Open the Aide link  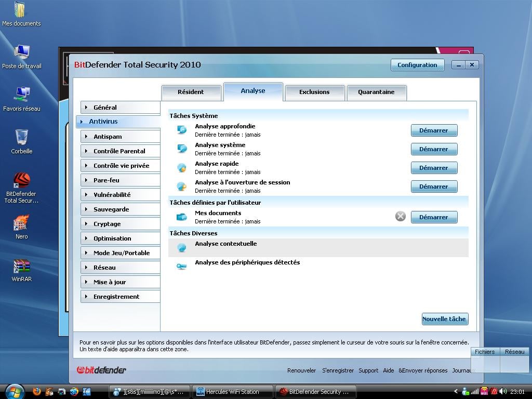click(389, 370)
